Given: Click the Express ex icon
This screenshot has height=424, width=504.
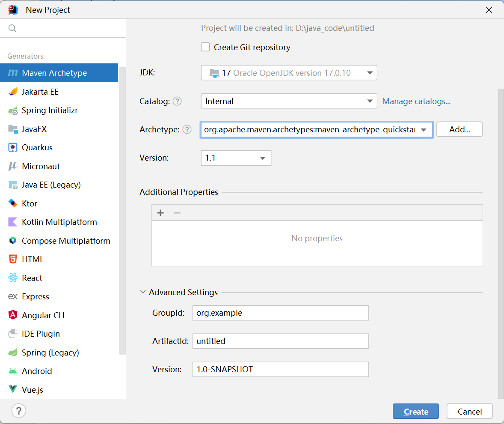Looking at the screenshot, I should click(x=13, y=297).
